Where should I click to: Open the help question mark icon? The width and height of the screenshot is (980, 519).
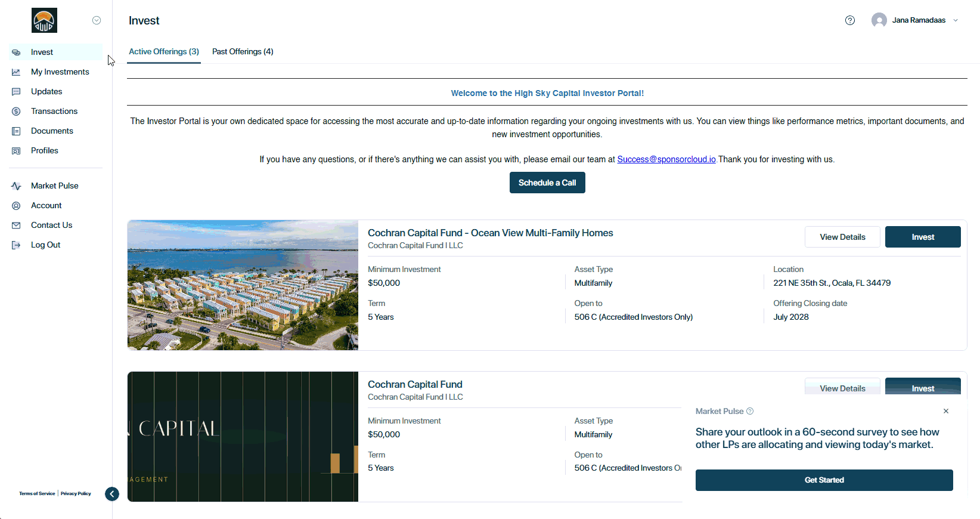pos(850,20)
